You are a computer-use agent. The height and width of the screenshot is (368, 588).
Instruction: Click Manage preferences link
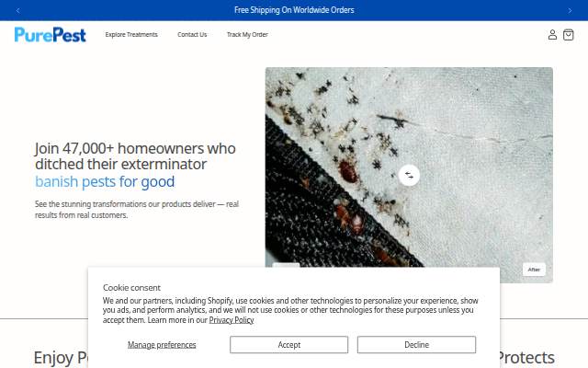[x=162, y=344]
